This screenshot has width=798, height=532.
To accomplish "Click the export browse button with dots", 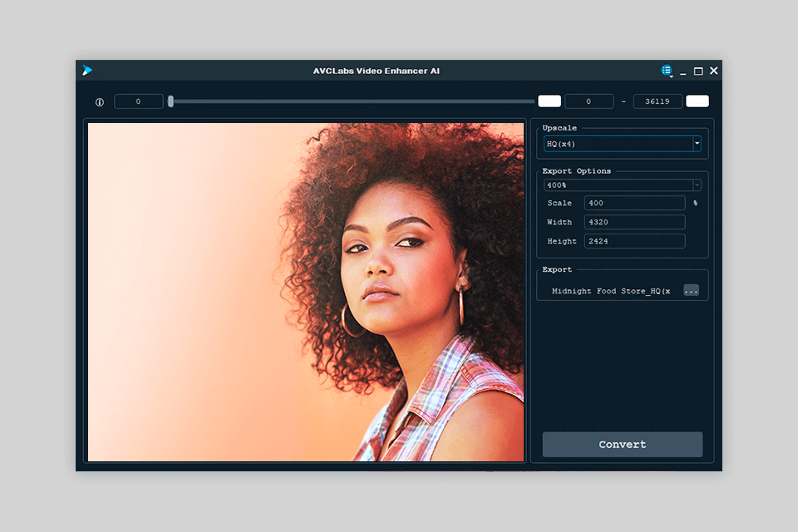I will [x=691, y=291].
